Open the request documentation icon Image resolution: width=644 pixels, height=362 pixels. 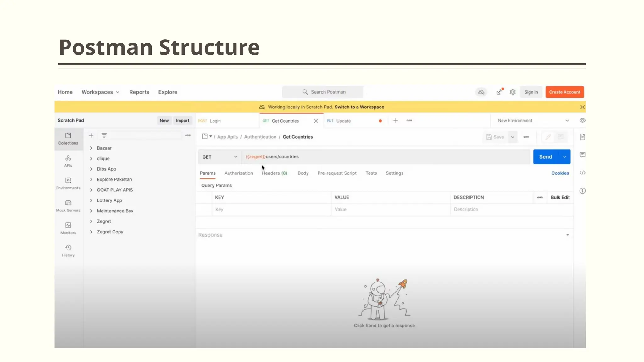click(x=582, y=137)
